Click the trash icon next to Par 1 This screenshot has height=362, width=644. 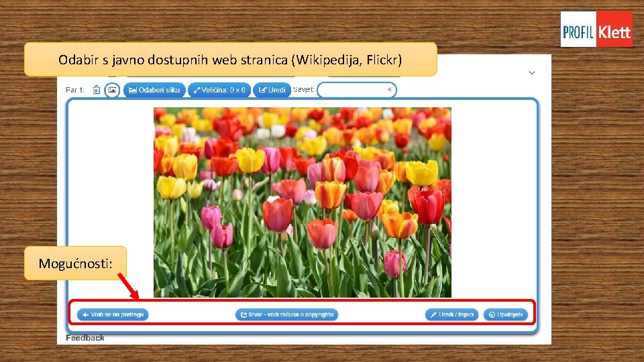(96, 90)
